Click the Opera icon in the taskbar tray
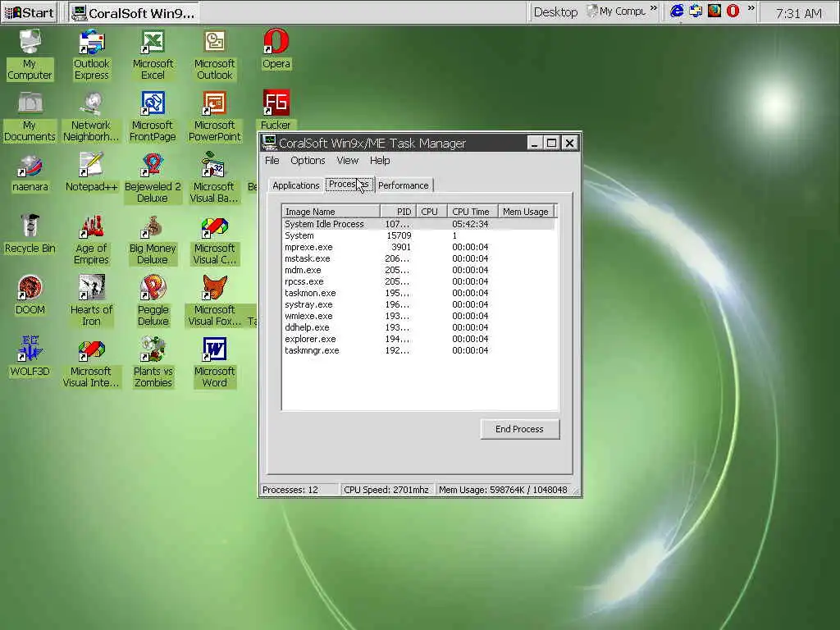840x630 pixels. click(x=733, y=11)
